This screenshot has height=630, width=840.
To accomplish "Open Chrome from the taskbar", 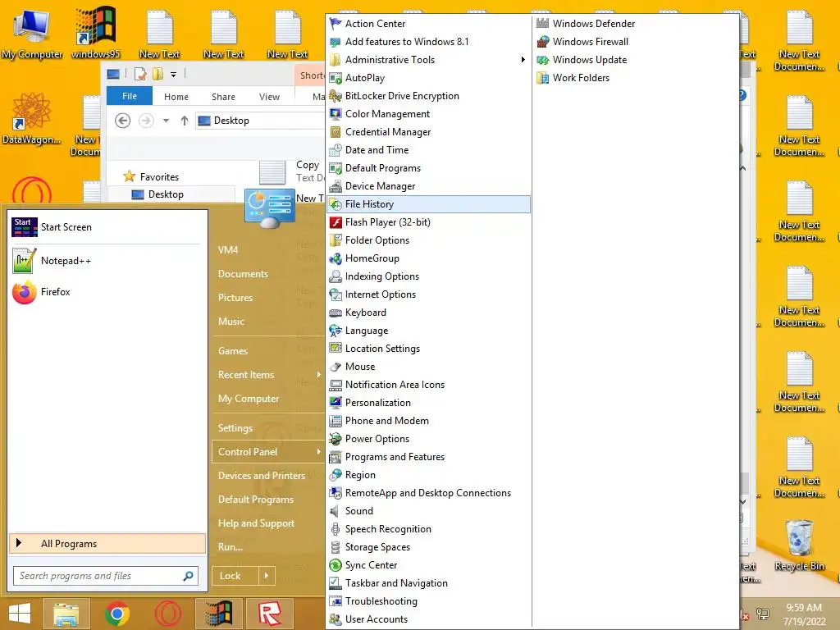I will pos(117,614).
